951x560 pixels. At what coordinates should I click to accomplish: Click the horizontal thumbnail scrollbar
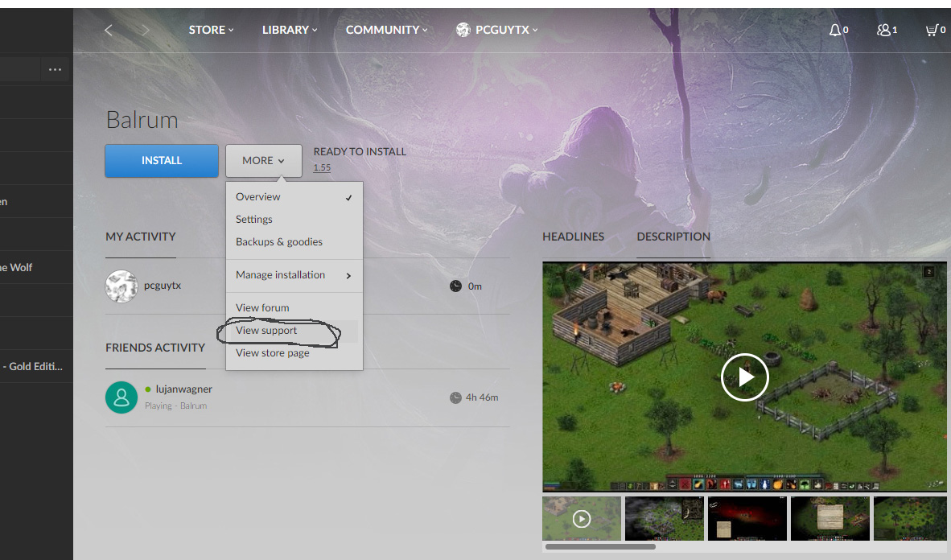pos(600,546)
